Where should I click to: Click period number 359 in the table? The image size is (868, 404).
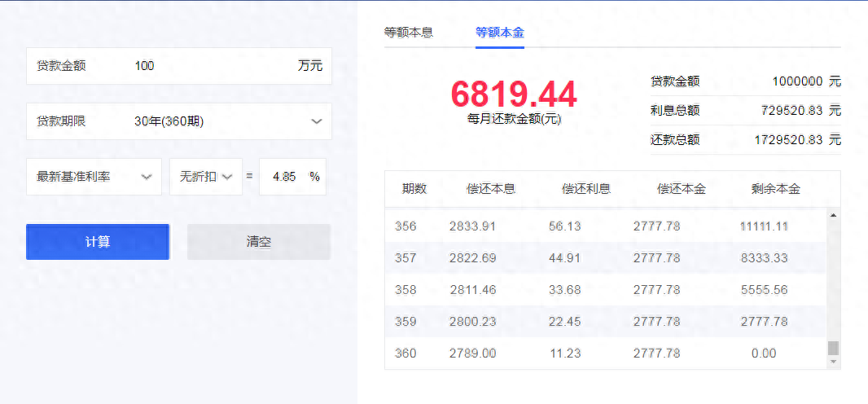pos(406,322)
